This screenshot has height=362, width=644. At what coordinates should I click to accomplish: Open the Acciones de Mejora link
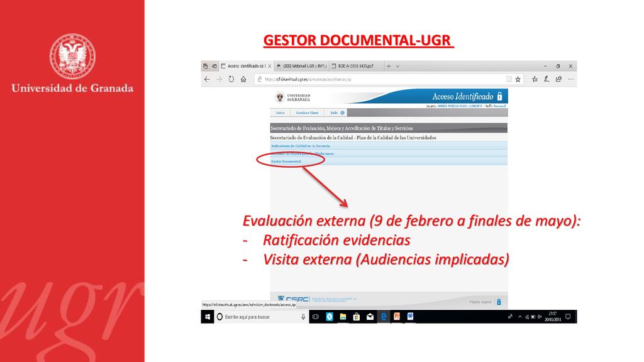pos(303,154)
